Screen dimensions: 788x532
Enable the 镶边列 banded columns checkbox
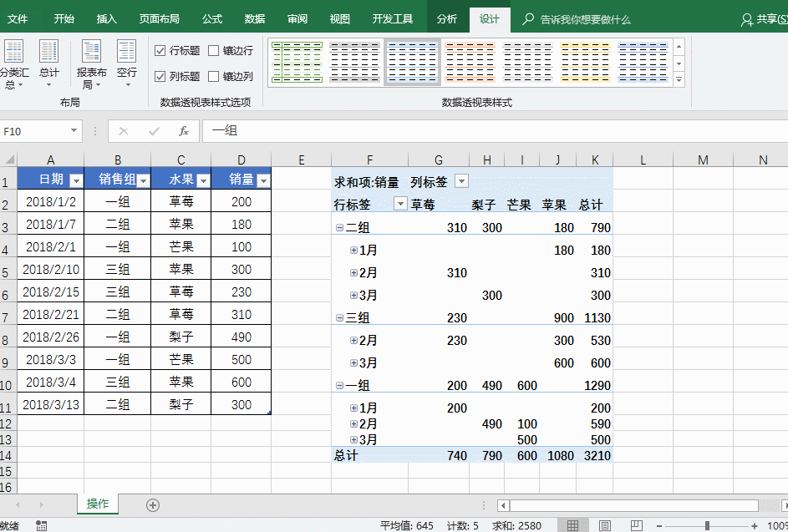(x=214, y=76)
